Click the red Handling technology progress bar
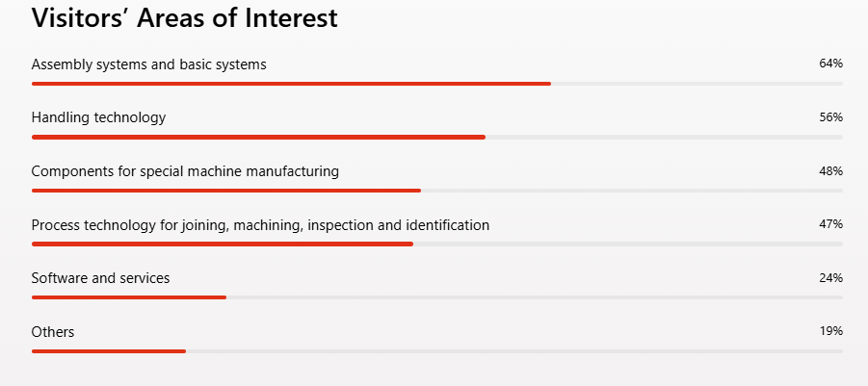This screenshot has height=386, width=868. 258,137
